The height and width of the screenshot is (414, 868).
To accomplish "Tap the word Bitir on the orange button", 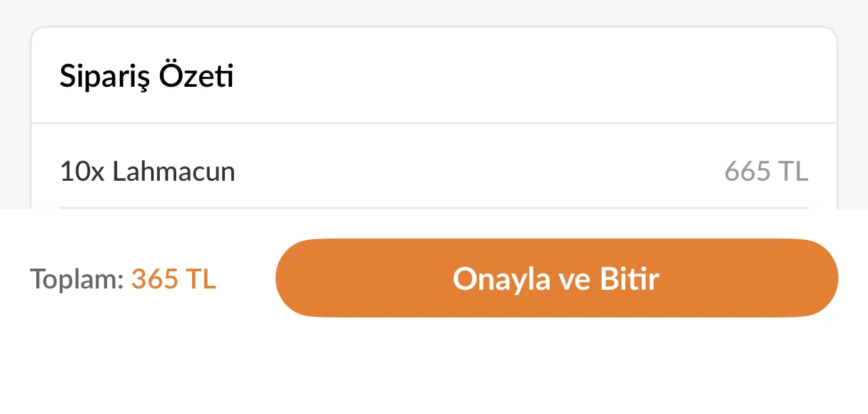I will point(629,279).
